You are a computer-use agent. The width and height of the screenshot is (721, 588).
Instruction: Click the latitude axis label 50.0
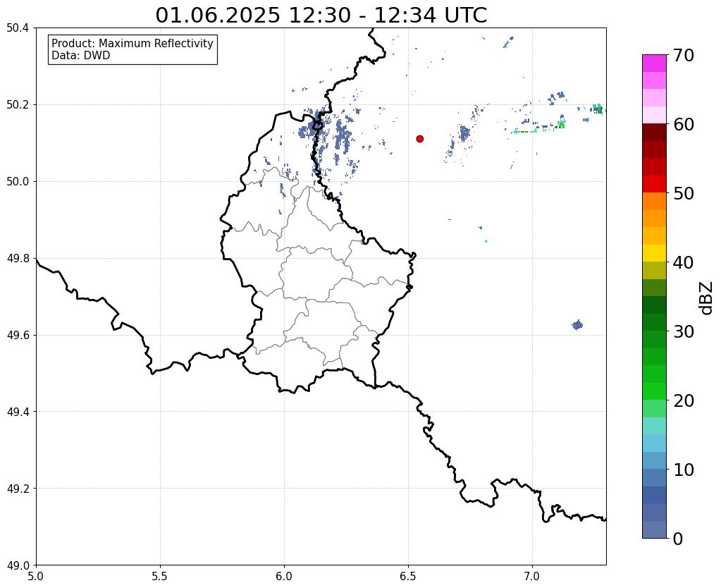point(18,182)
